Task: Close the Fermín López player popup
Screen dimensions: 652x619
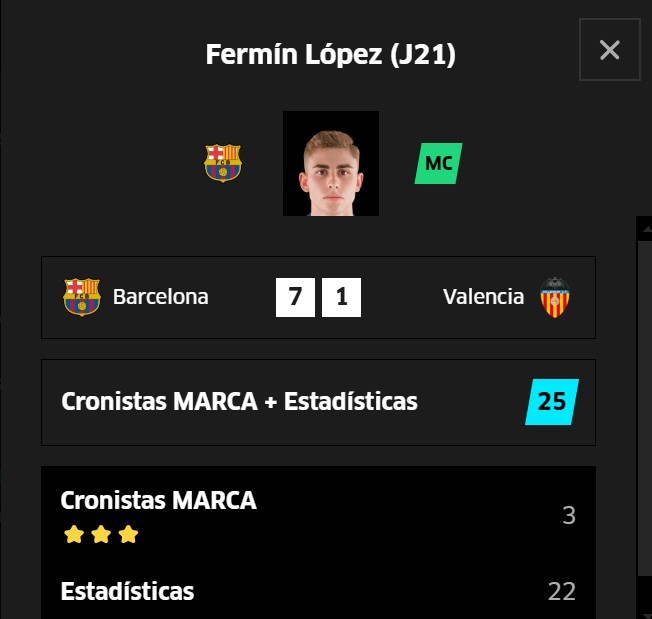Action: point(610,49)
